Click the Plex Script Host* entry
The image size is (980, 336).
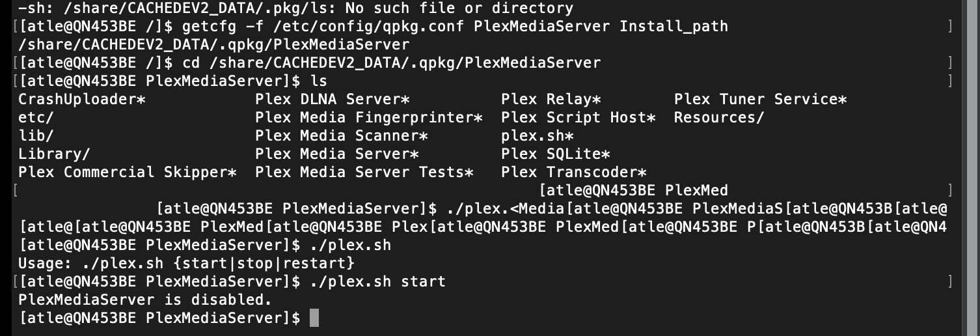point(578,117)
